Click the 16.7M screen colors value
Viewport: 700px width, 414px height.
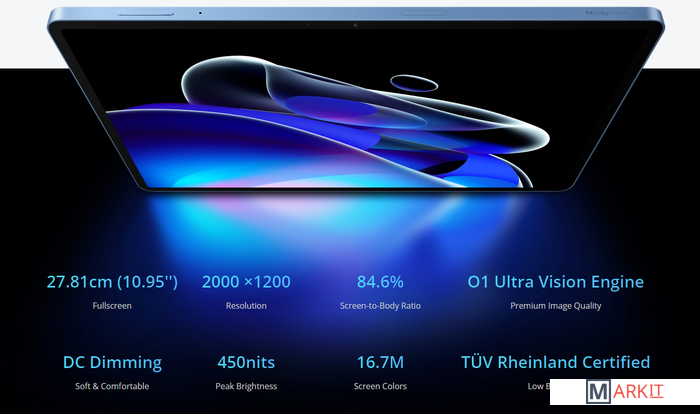pos(380,362)
